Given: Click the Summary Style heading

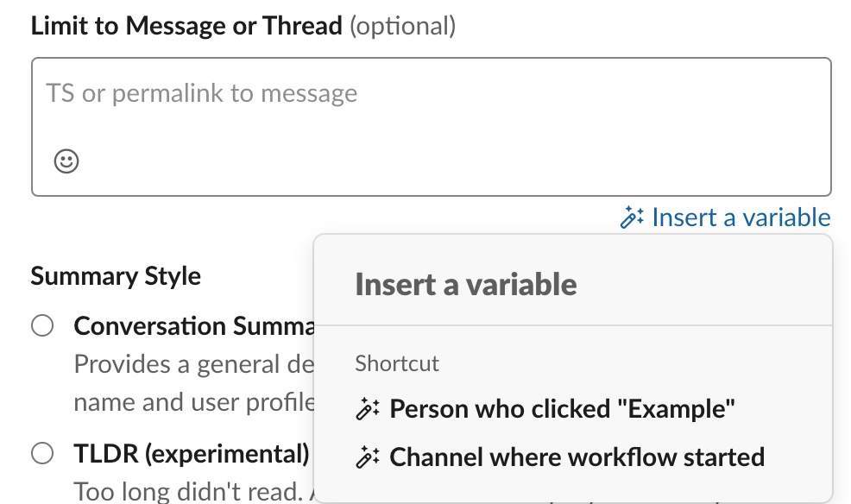Looking at the screenshot, I should tap(116, 275).
